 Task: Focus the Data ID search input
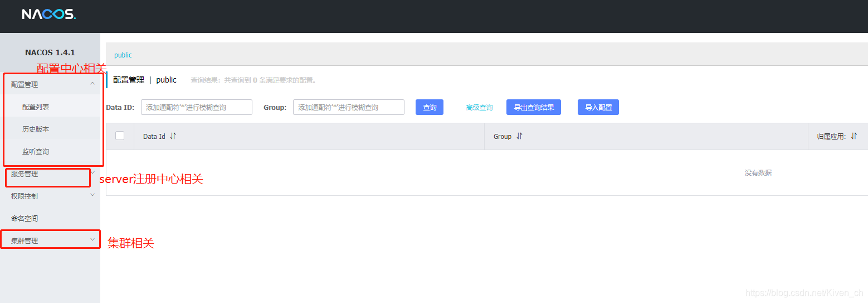click(197, 107)
